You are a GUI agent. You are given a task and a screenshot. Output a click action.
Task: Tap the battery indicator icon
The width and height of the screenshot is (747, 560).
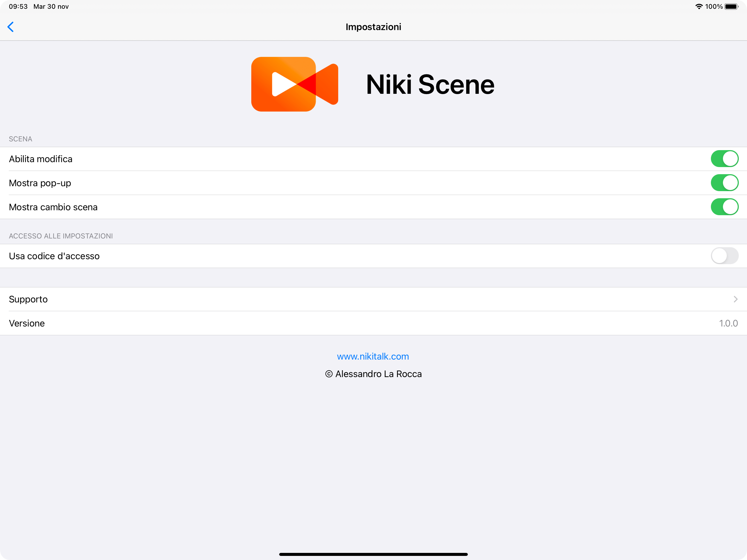[731, 6]
